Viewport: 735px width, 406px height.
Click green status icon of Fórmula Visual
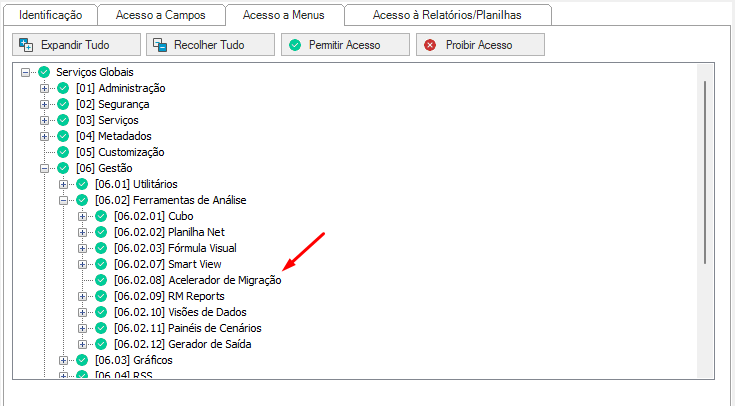(x=101, y=248)
